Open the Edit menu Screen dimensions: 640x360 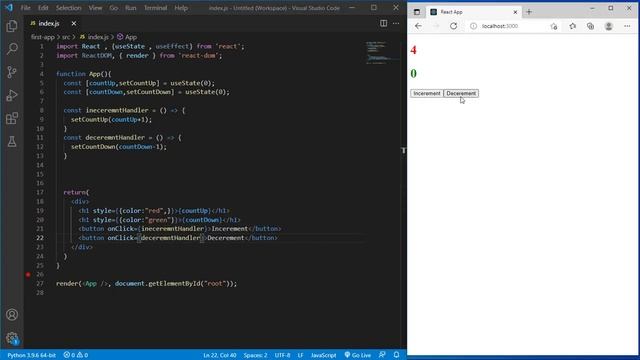pos(43,8)
